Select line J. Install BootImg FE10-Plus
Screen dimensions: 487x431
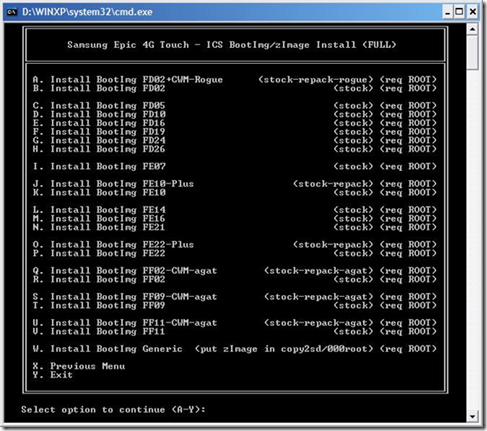[113, 184]
